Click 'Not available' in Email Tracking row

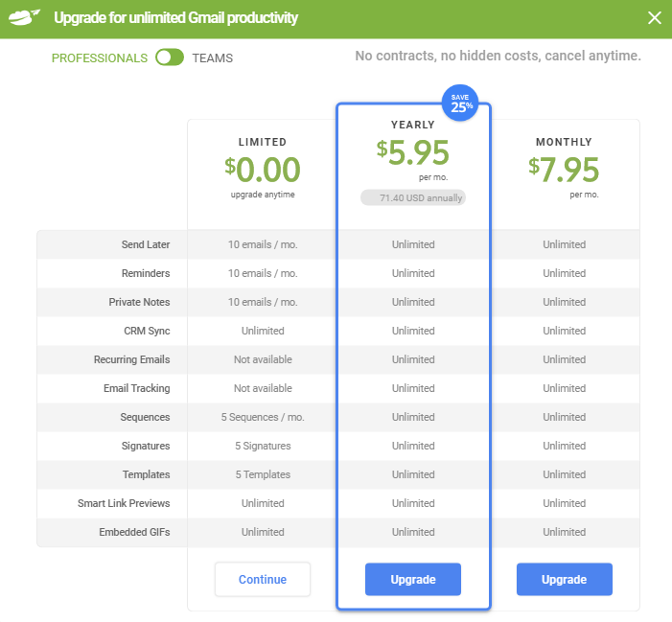(263, 388)
